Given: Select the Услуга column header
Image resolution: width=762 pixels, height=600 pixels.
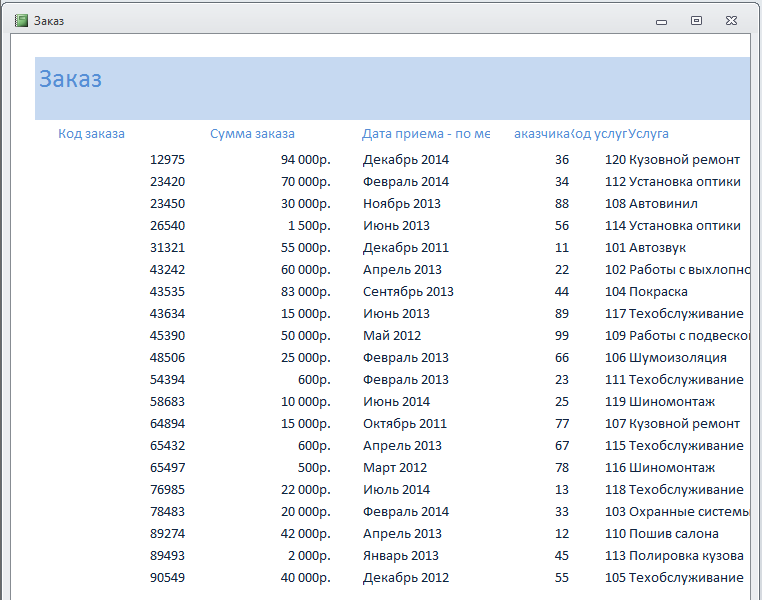Looking at the screenshot, I should [649, 134].
